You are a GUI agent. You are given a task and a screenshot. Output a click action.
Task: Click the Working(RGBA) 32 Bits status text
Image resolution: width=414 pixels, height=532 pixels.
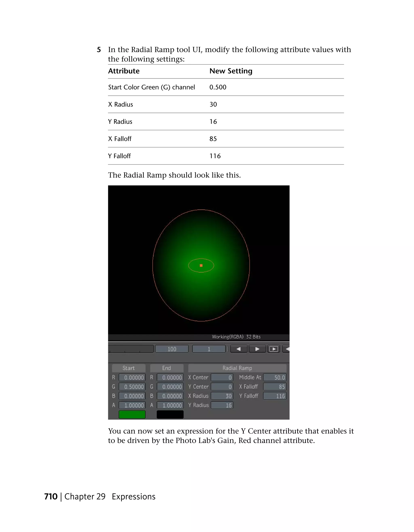pos(236,337)
